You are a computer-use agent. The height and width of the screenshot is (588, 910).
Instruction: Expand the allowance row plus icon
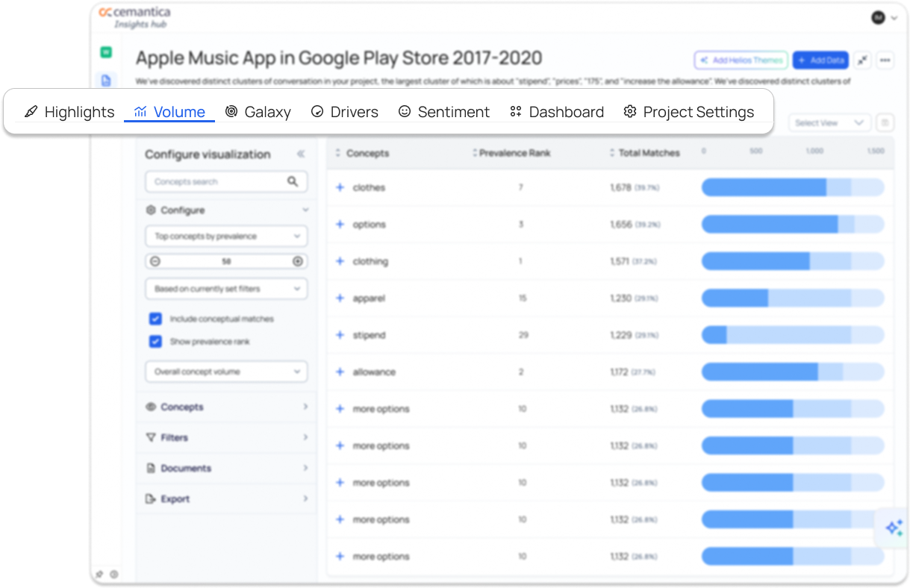pyautogui.click(x=340, y=372)
